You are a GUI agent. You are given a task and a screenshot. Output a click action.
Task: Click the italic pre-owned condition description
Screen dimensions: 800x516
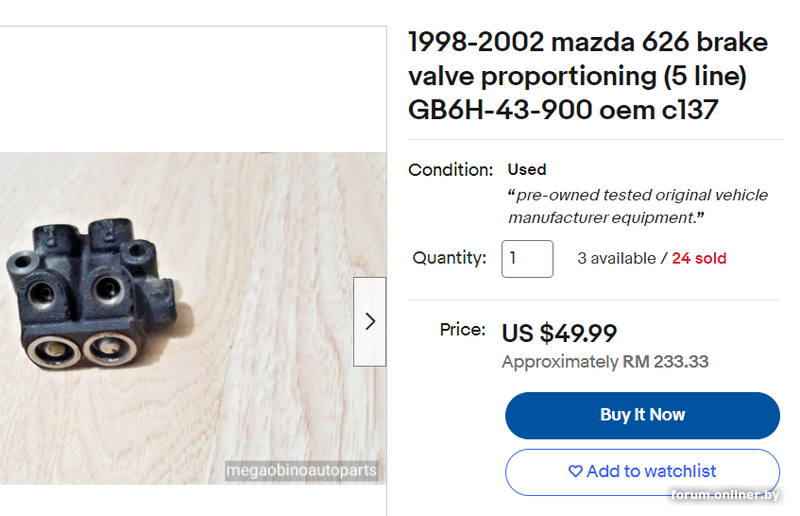coord(637,206)
